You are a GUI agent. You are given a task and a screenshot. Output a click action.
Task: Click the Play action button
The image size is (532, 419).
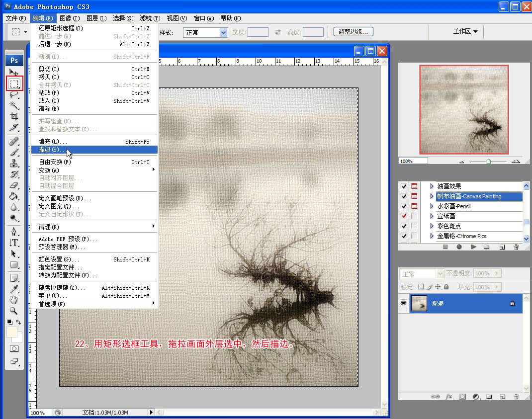point(474,247)
